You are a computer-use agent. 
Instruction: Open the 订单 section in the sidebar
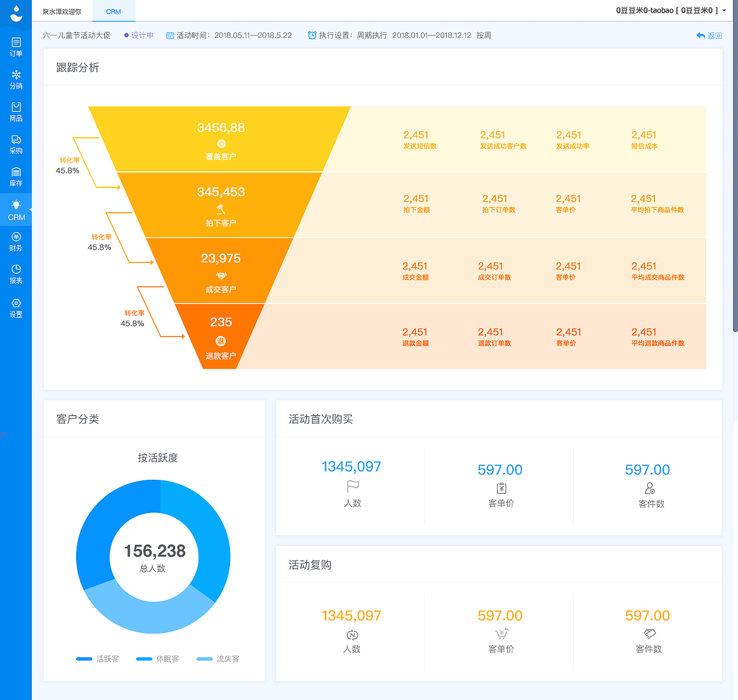pyautogui.click(x=16, y=46)
